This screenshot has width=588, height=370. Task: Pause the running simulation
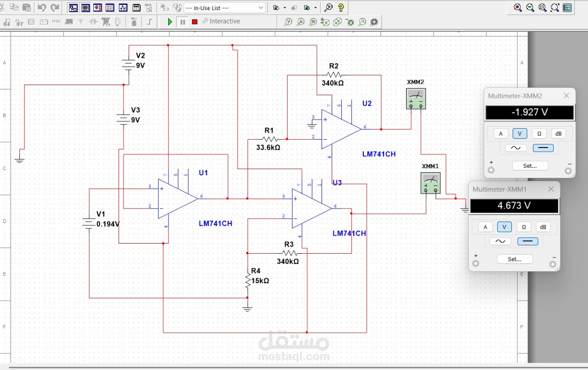coord(182,22)
